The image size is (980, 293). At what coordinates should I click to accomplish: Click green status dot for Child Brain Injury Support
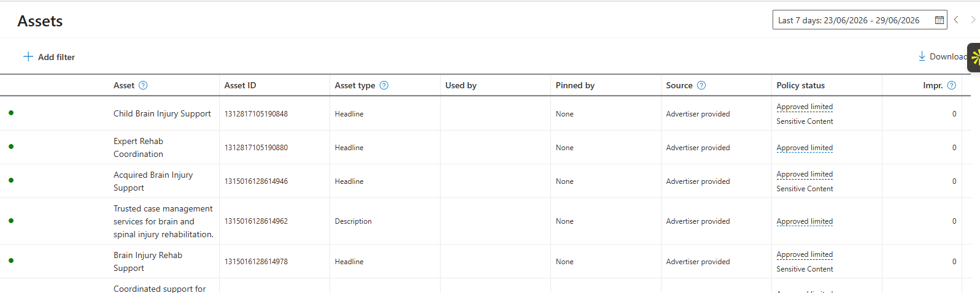11,113
